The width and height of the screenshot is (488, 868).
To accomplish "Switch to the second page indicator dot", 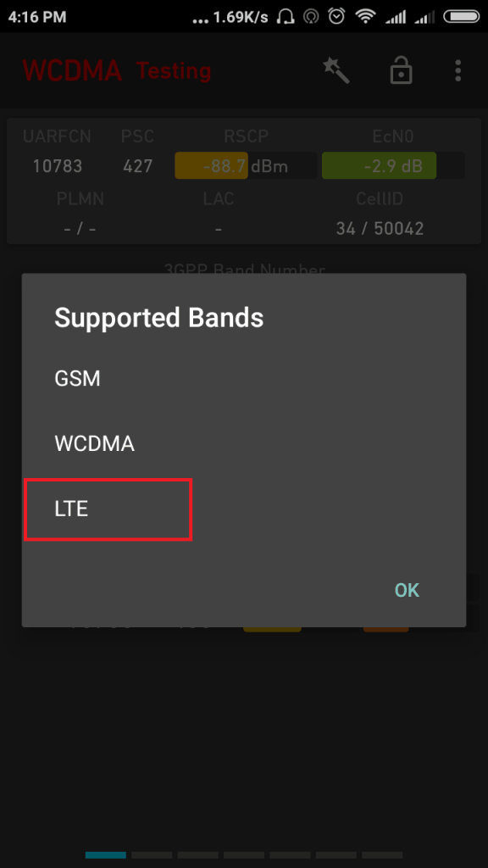I will click(x=152, y=855).
